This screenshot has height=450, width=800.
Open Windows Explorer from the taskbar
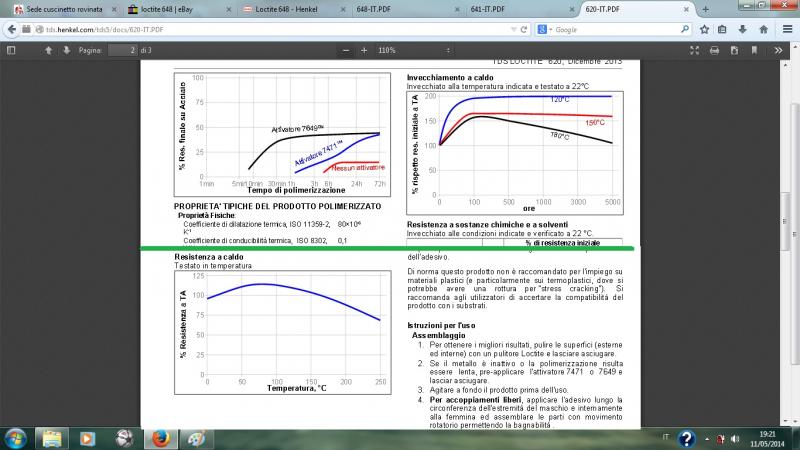52,439
